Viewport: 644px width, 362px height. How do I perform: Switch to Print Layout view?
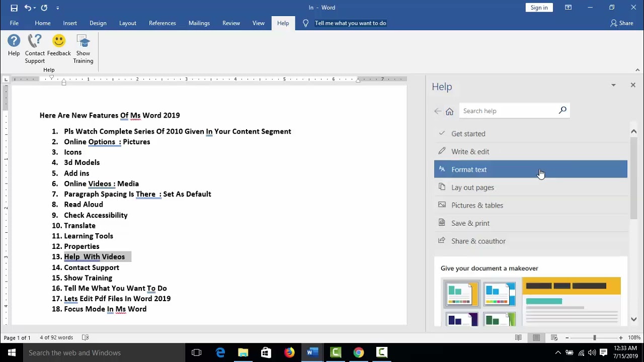pos(536,338)
